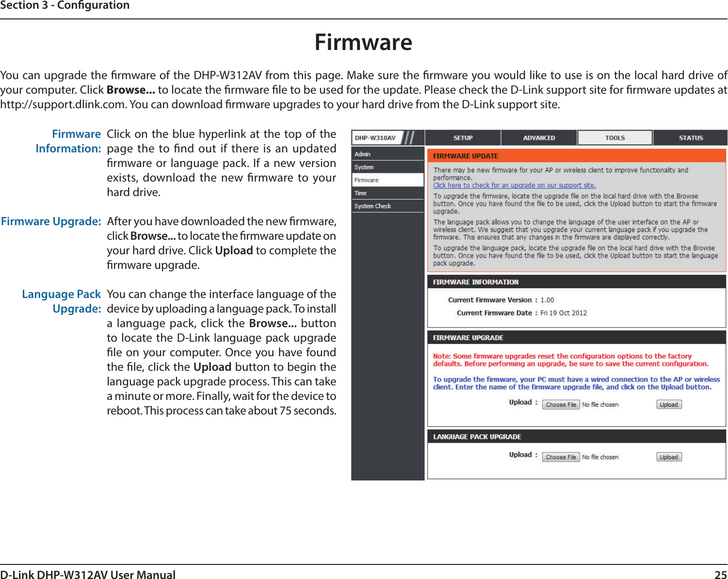The image size is (728, 579).
Task: Click 'D-Link DHP-W312AV User Manual' footer text
Action: coord(88,575)
